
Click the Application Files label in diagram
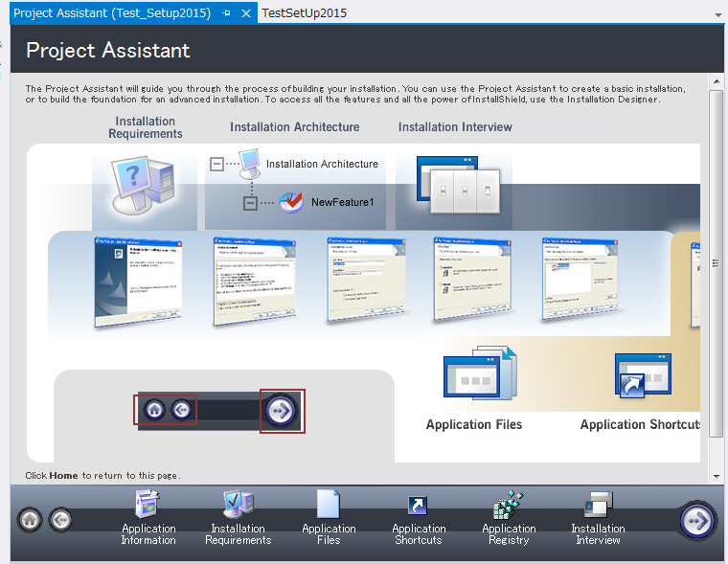(x=474, y=424)
